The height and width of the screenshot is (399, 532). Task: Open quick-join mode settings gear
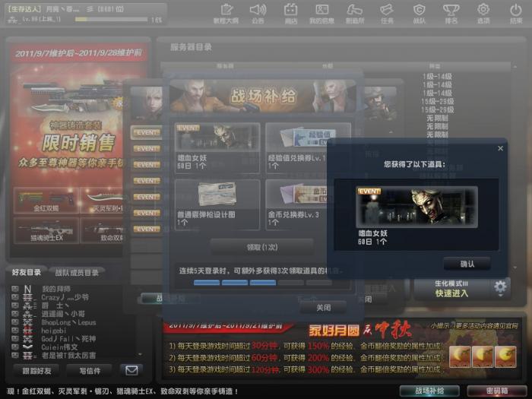pos(500,288)
